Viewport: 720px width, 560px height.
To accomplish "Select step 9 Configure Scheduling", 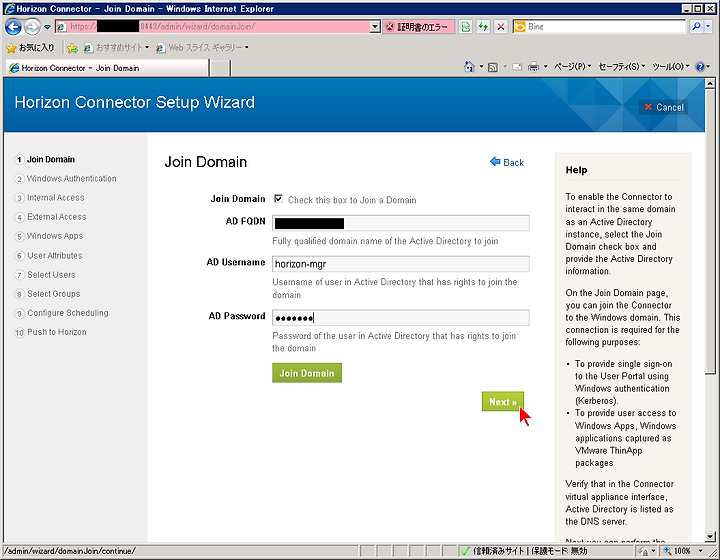I will [62, 313].
